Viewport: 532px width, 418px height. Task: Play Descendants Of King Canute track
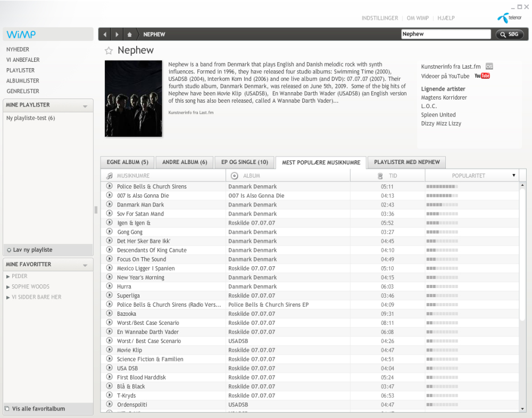109,250
